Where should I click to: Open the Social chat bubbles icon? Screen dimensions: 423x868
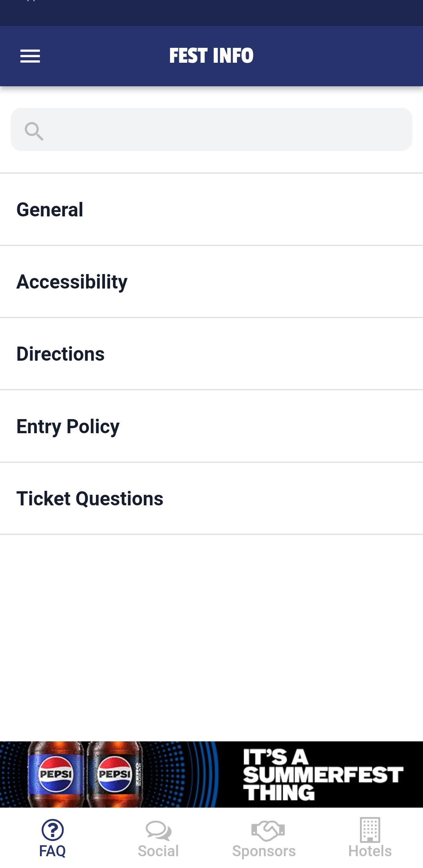(x=158, y=830)
